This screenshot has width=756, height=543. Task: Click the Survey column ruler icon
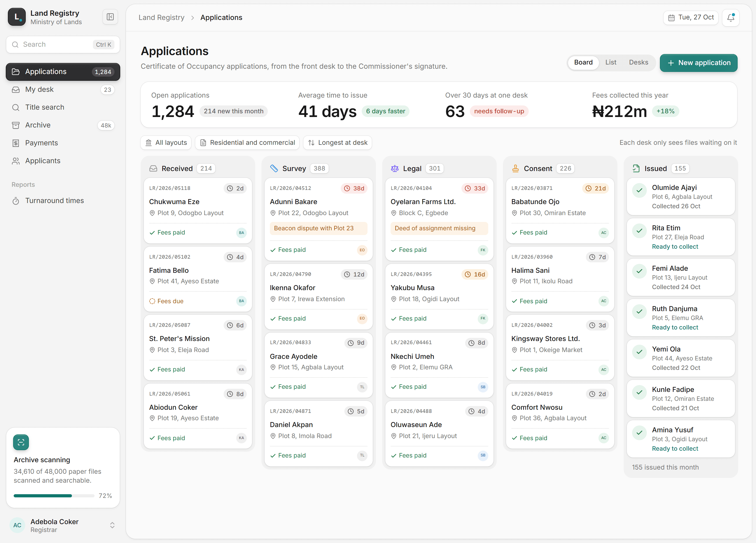tap(274, 169)
